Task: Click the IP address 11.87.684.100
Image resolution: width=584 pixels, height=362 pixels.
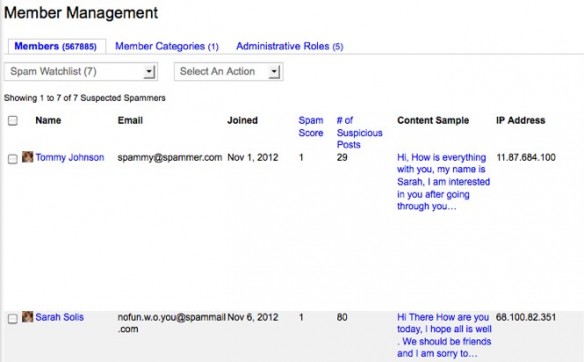Action: pyautogui.click(x=526, y=157)
